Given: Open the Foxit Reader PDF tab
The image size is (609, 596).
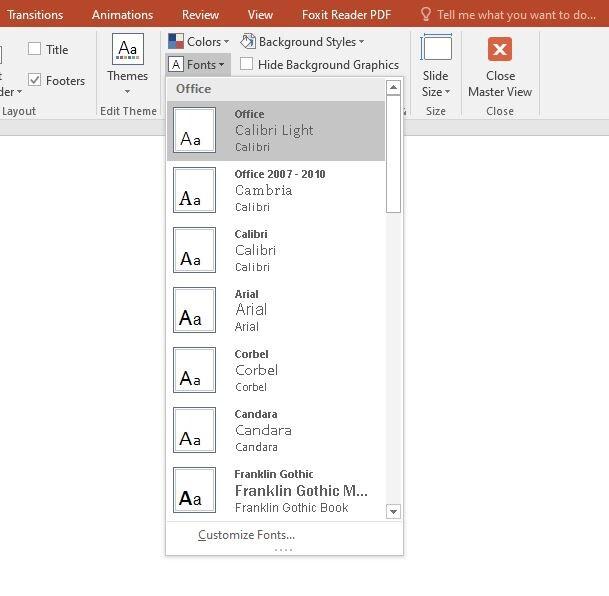Looking at the screenshot, I should (x=347, y=15).
